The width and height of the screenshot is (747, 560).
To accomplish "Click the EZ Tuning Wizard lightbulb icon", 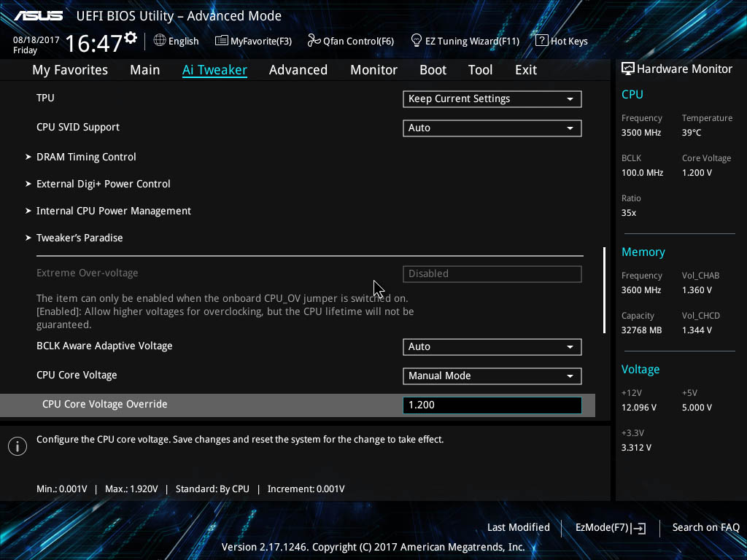I will tap(416, 41).
